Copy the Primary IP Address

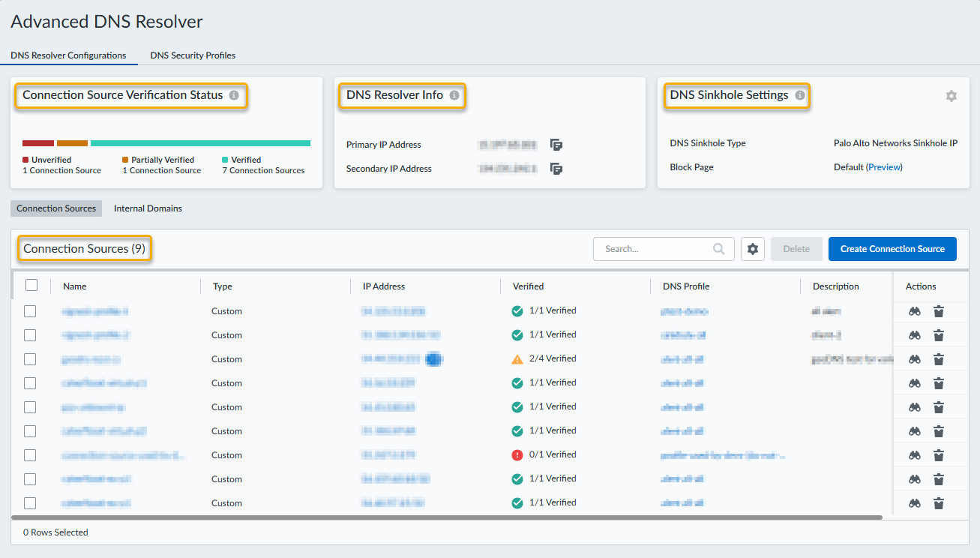point(556,145)
